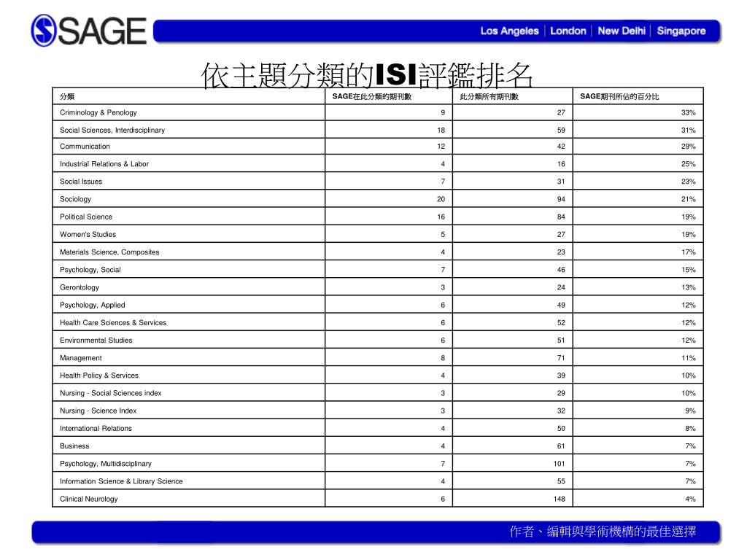Click the 31% percentage cell
The width and height of the screenshot is (747, 560).
(688, 130)
